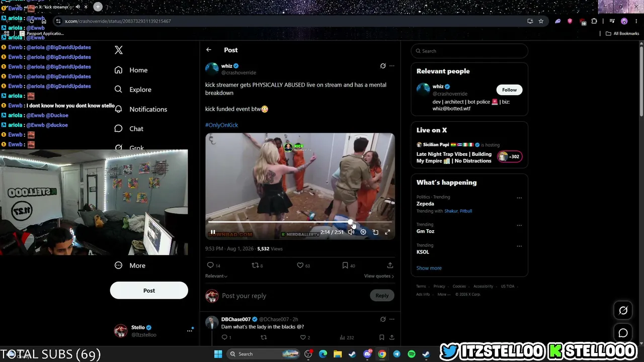Open the Chrome extensions puzzle icon
This screenshot has width=644, height=362.
[x=594, y=21]
